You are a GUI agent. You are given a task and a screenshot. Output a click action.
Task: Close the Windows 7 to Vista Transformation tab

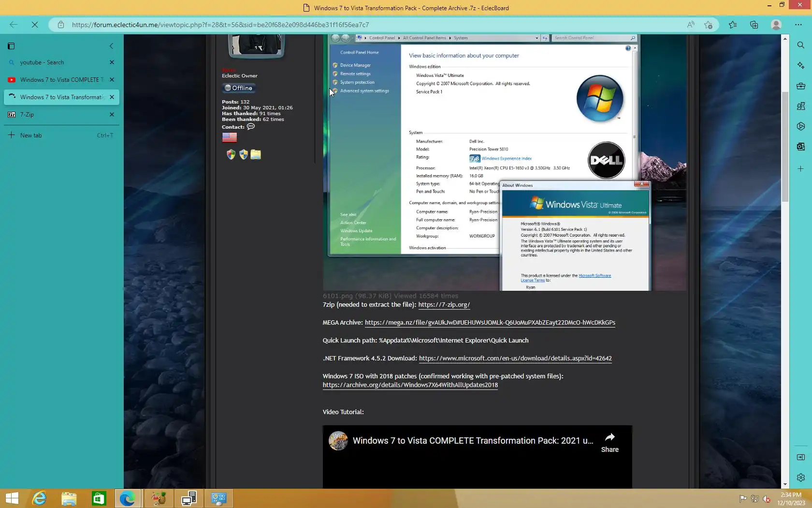(112, 97)
